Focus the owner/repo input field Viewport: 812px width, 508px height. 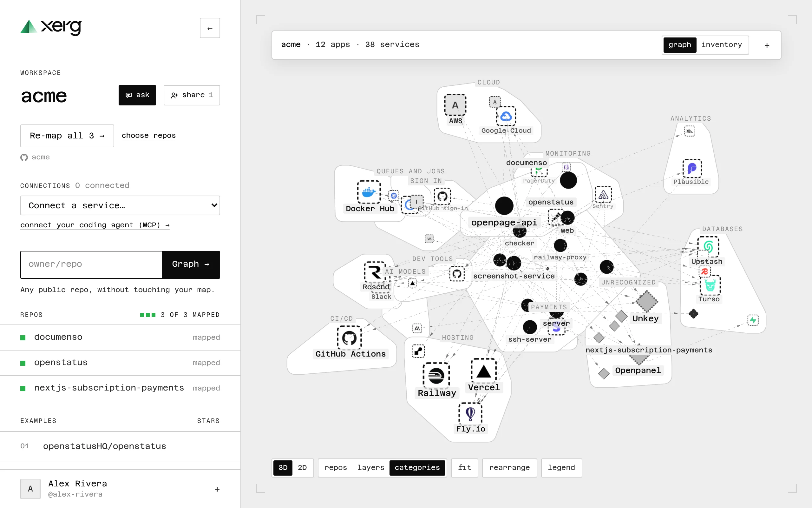click(x=91, y=264)
